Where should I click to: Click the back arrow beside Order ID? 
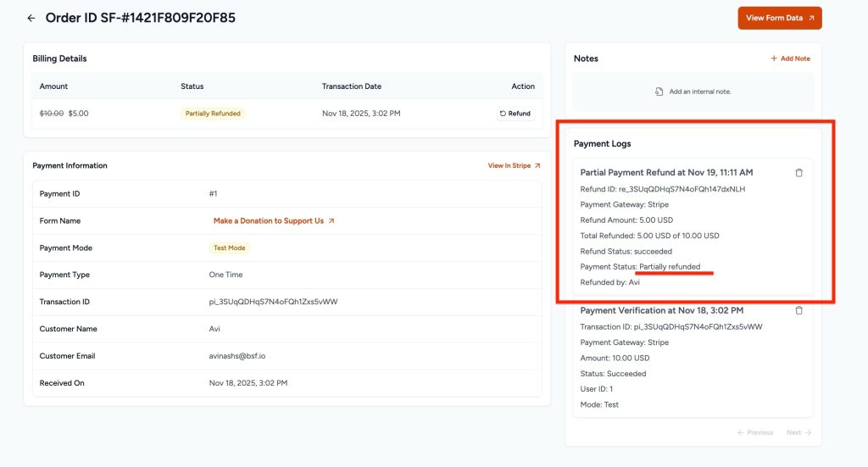[x=31, y=18]
